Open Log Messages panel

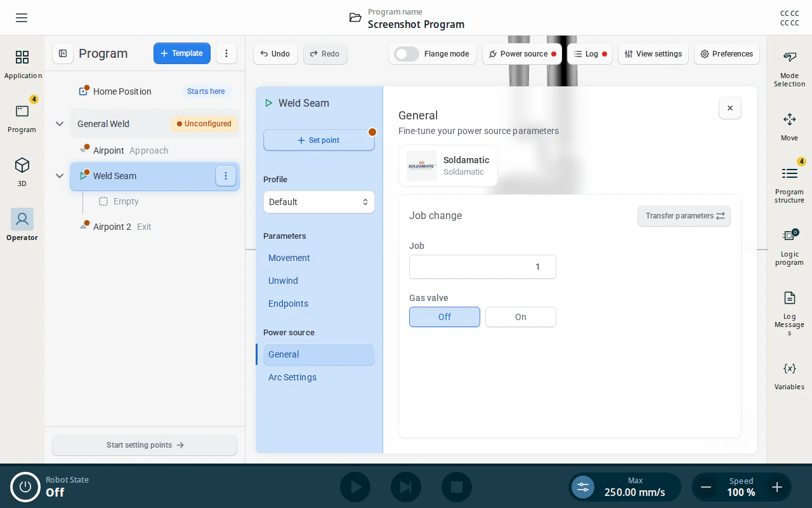pyautogui.click(x=789, y=313)
